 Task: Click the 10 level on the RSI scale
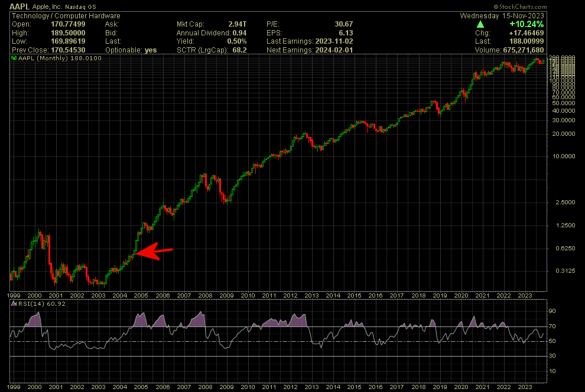(x=552, y=371)
